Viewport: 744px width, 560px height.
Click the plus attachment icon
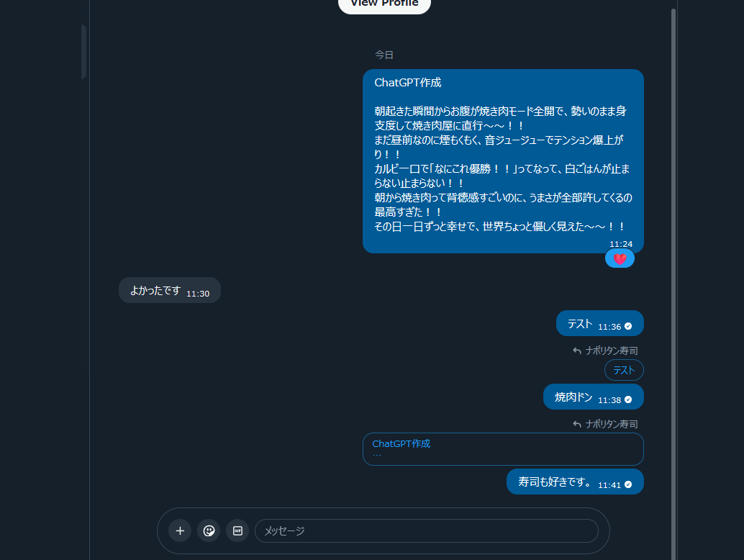[x=180, y=530]
